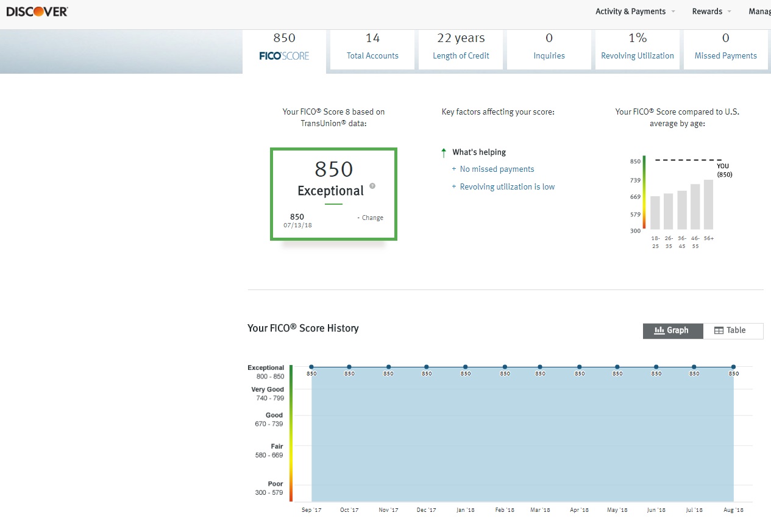Expand the plus icon before Revolving utilization is low
Screen dimensions: 771x532
[453, 186]
